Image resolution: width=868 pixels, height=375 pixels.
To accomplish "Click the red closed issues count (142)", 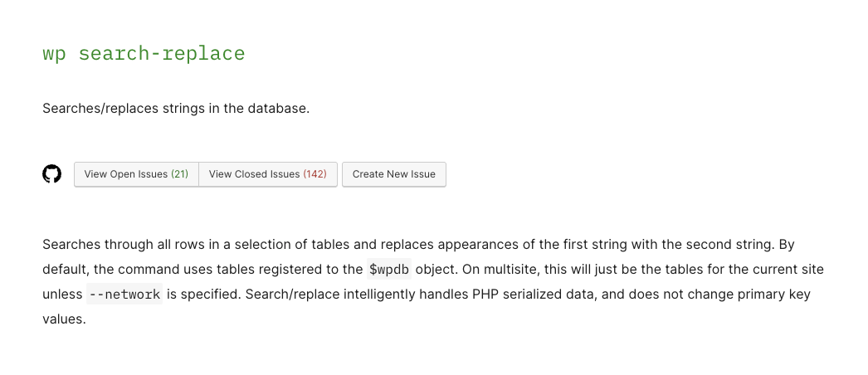I will pos(315,174).
